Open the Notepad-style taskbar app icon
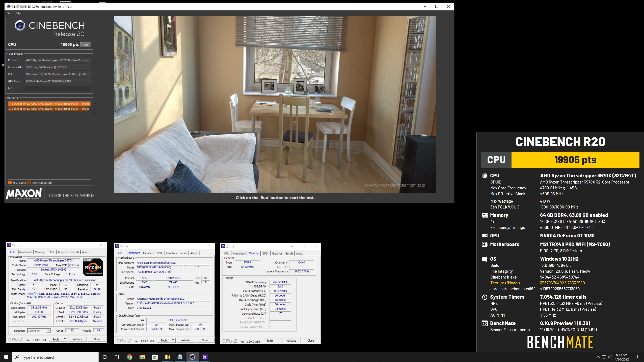Screen dimensions: 644x362 coord(180,357)
